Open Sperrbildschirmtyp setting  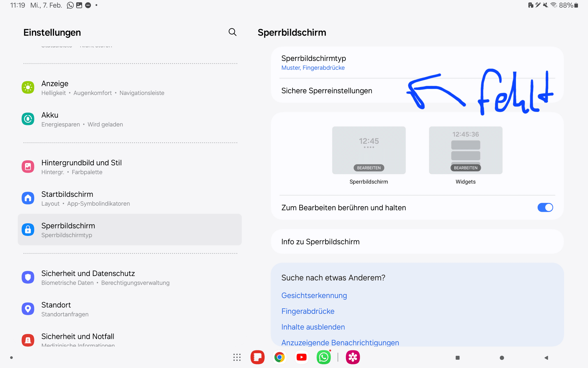pos(313,63)
